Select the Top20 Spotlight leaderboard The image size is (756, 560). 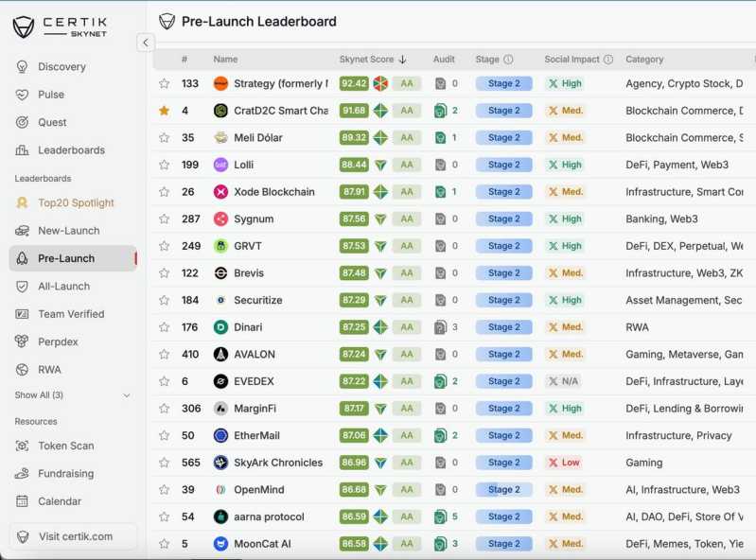76,202
